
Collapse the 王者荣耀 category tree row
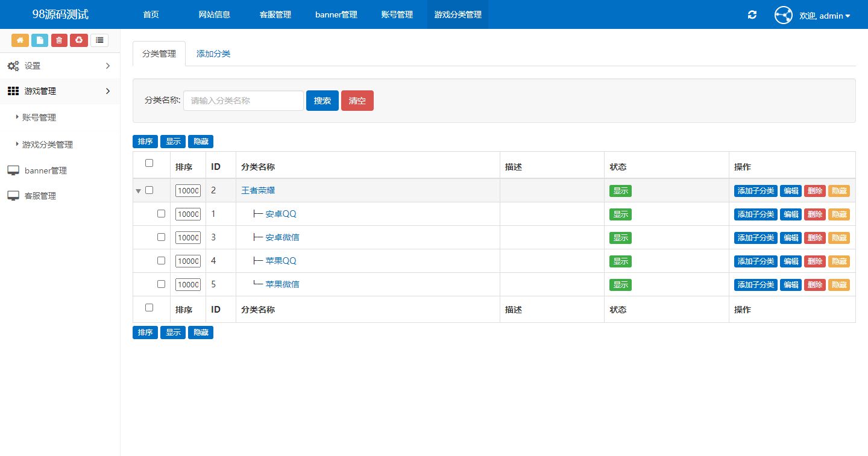coord(138,191)
